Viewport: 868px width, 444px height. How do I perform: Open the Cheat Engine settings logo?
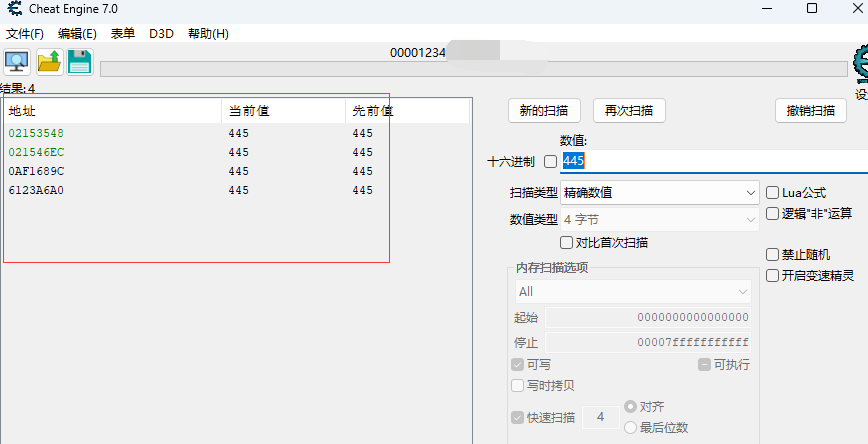(x=860, y=62)
